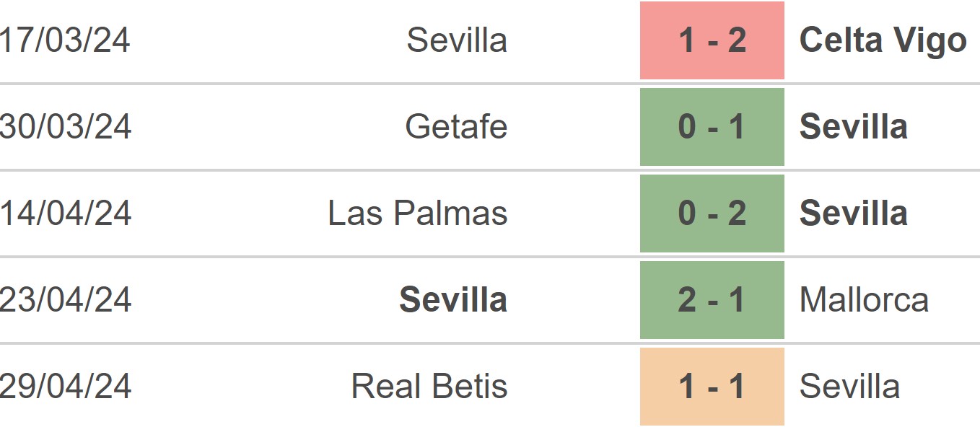The height and width of the screenshot is (427, 980).
Task: Click the 2 - 1 score box
Action: (712, 300)
